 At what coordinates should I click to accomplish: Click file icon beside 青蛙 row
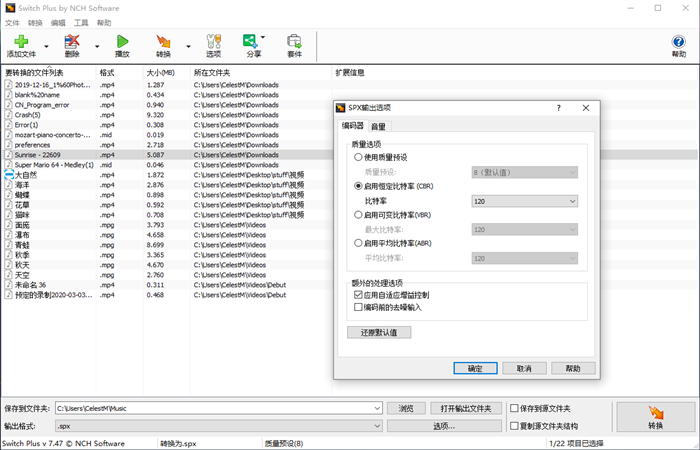8,245
